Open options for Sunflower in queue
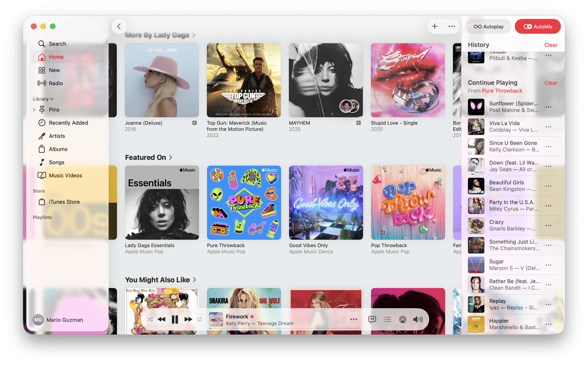The image size is (588, 365). coord(548,107)
